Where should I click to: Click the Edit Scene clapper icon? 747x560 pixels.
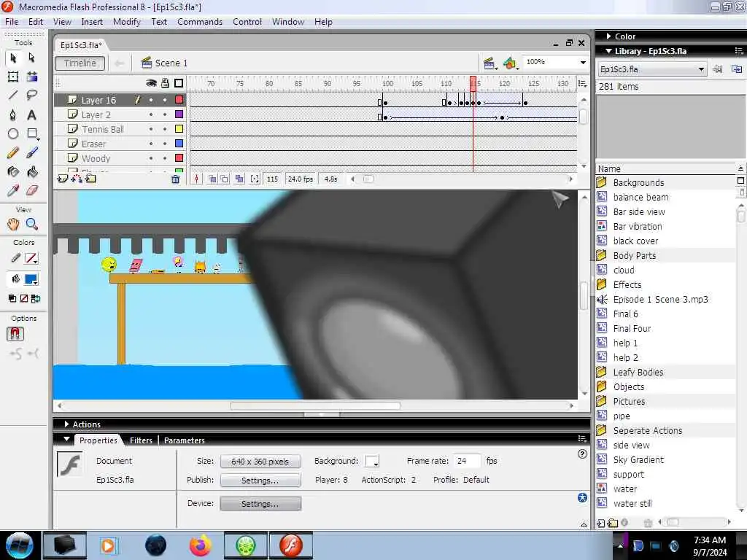click(489, 63)
